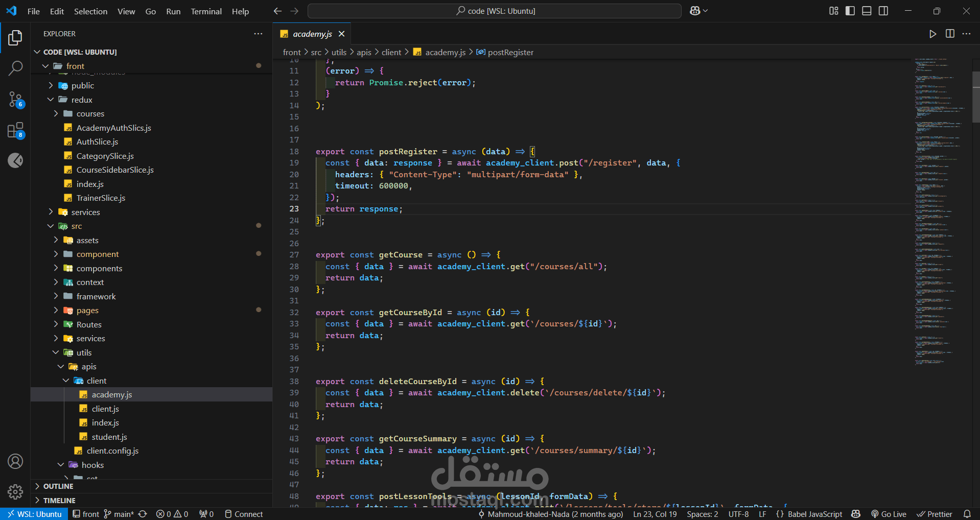Image resolution: width=980 pixels, height=520 pixels.
Task: Open the Terminal menu
Action: click(206, 11)
